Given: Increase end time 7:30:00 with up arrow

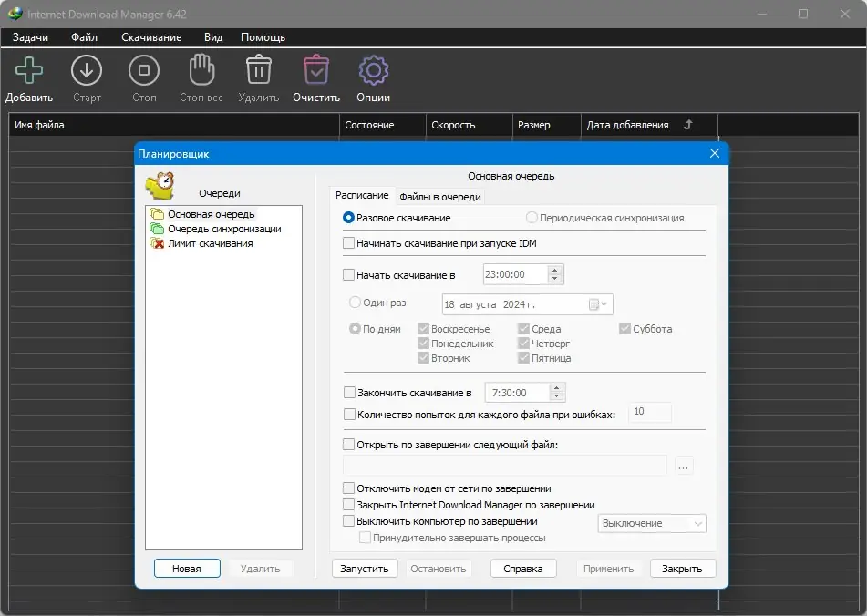Looking at the screenshot, I should coord(557,388).
